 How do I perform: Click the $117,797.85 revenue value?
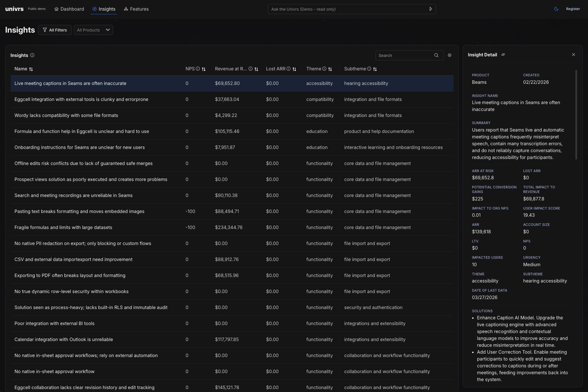[227, 340]
